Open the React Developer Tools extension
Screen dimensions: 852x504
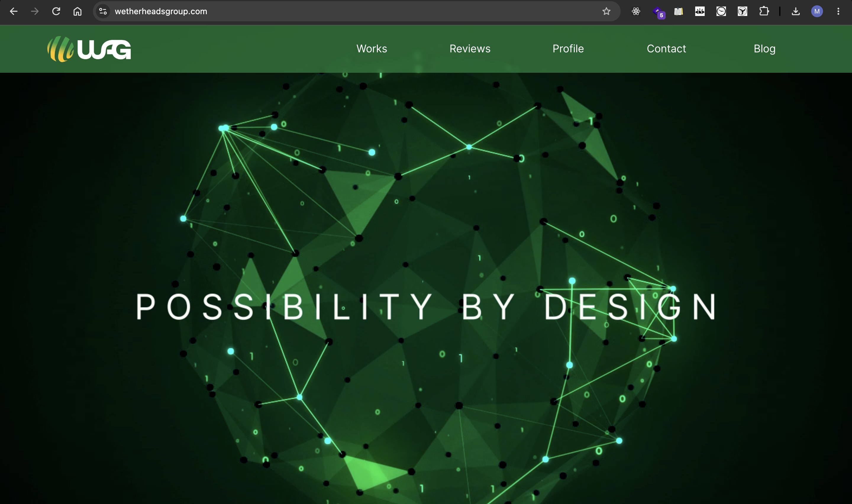(x=636, y=11)
